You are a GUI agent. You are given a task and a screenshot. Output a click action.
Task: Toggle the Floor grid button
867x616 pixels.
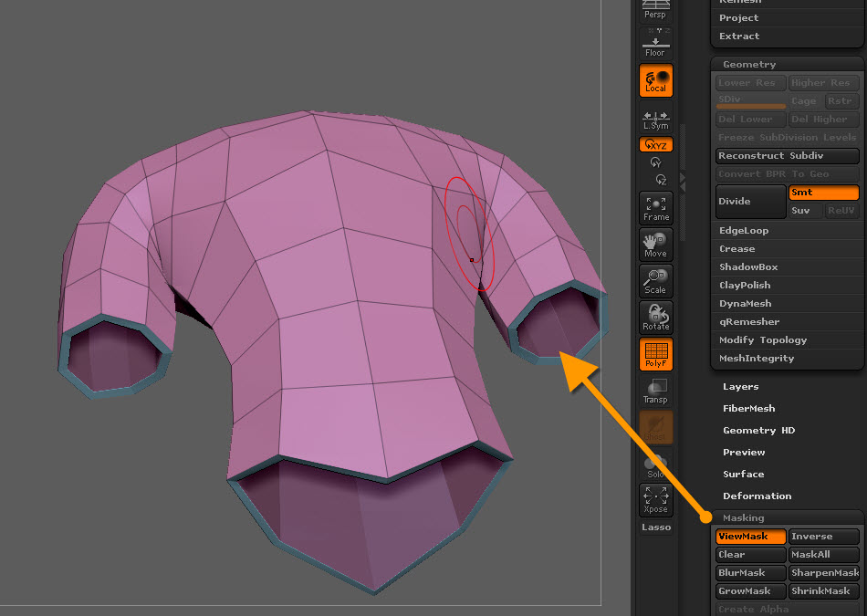point(656,43)
